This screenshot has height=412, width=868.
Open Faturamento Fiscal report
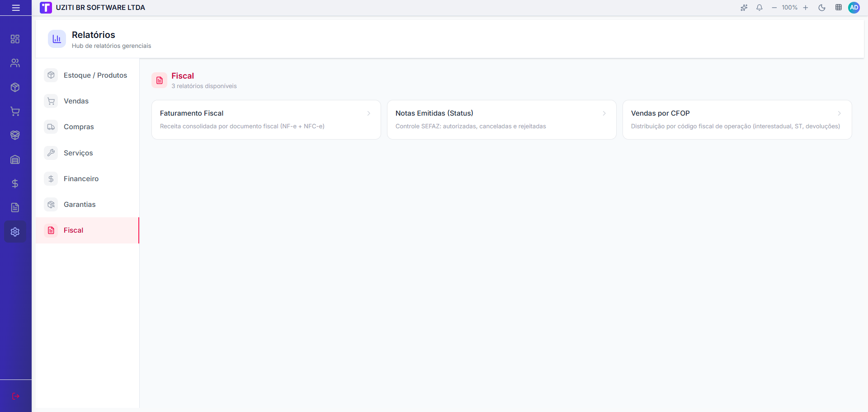pos(266,120)
